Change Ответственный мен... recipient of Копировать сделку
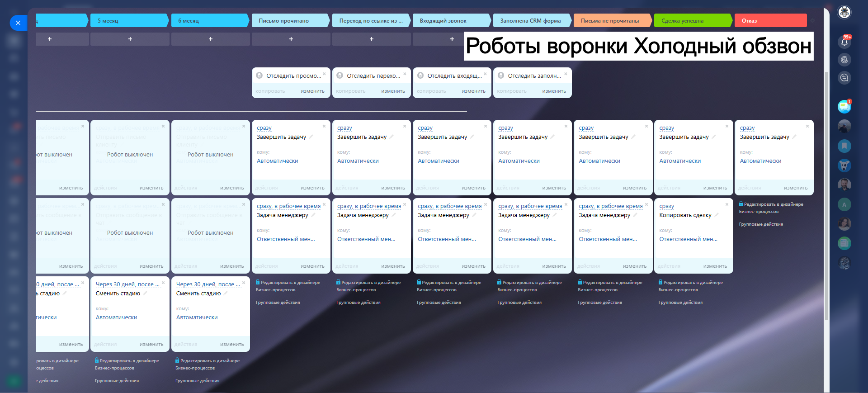Image resolution: width=868 pixels, height=393 pixels. point(688,239)
